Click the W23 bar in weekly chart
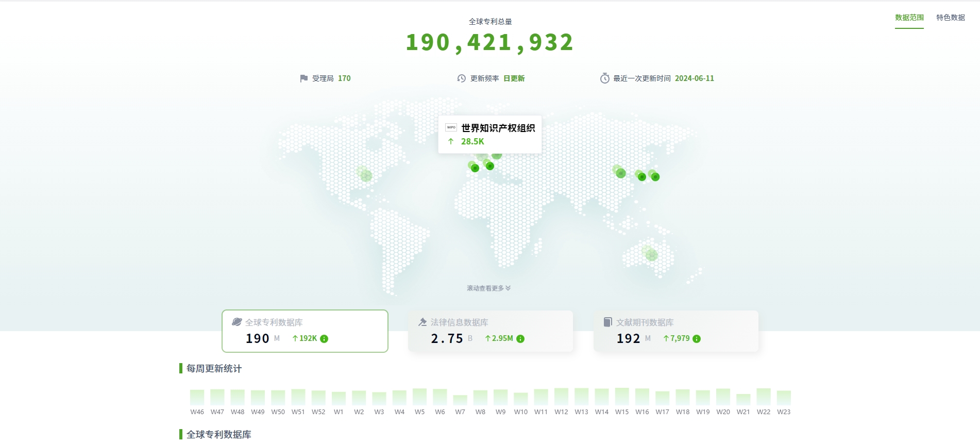Image resolution: width=980 pixels, height=442 pixels. pyautogui.click(x=784, y=398)
